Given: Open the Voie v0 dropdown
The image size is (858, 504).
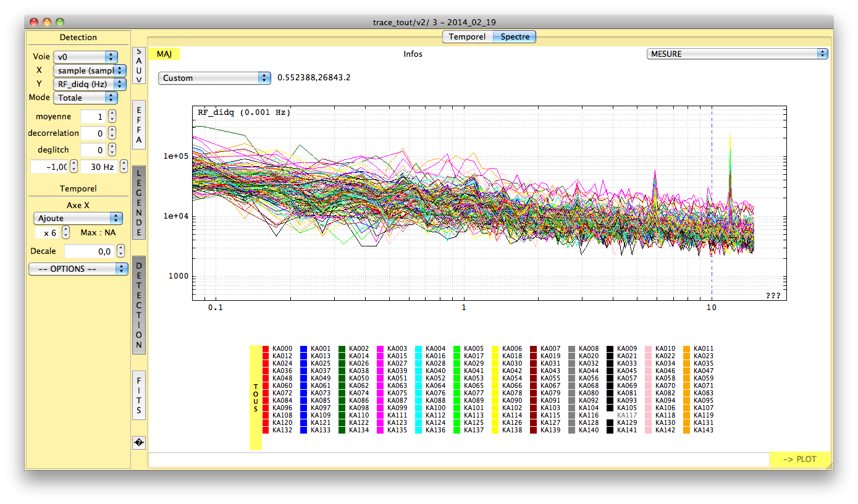Looking at the screenshot, I should (x=85, y=57).
